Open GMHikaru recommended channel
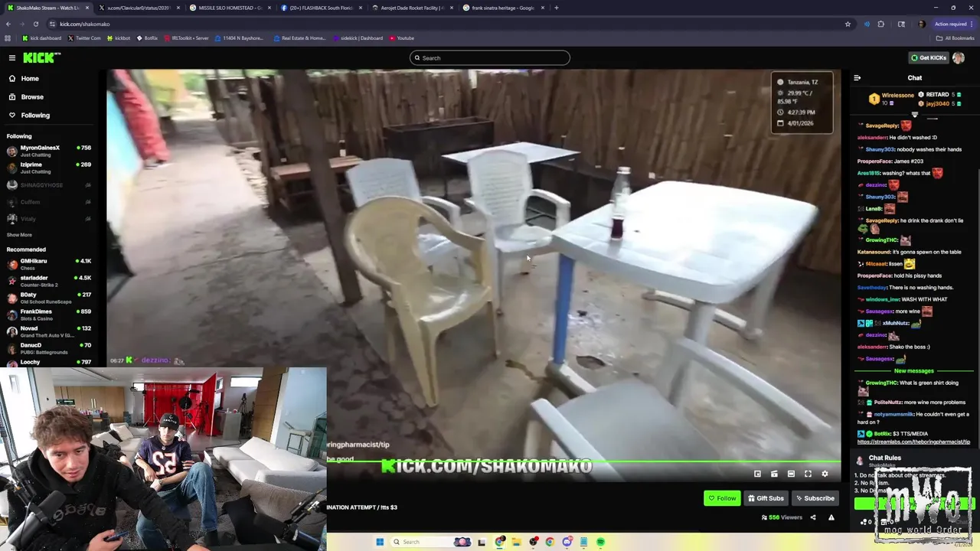This screenshot has width=980, height=551. click(x=48, y=264)
